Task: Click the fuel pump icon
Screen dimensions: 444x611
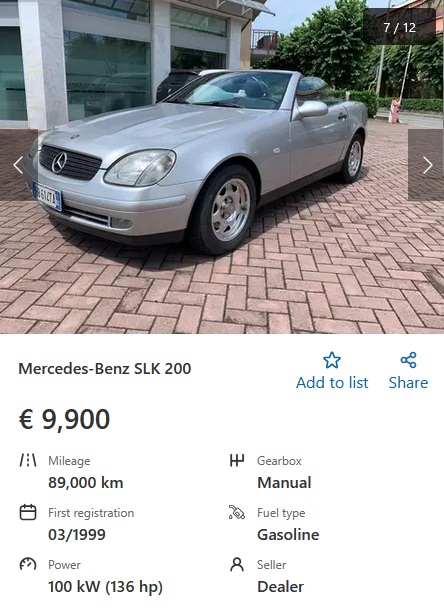Action: (237, 512)
